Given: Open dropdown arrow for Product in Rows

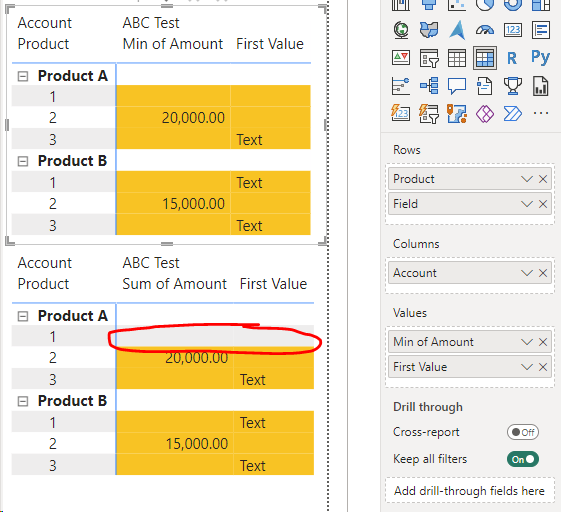Looking at the screenshot, I should [x=527, y=179].
